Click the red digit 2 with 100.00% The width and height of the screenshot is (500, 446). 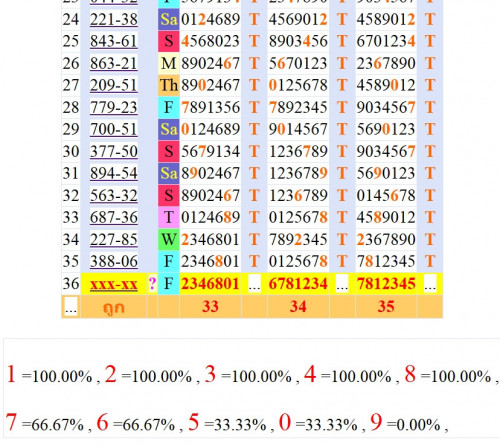[110, 374]
